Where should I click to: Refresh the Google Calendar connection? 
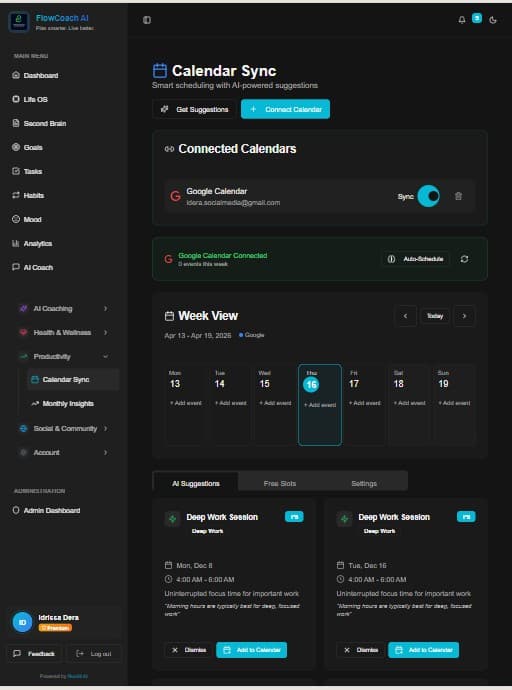464,259
